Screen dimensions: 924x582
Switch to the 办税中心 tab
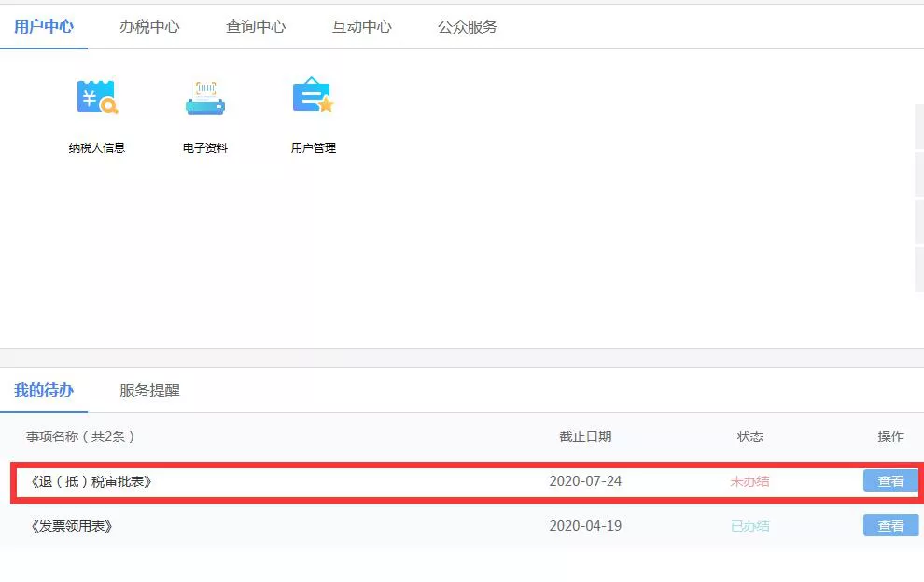pyautogui.click(x=149, y=26)
